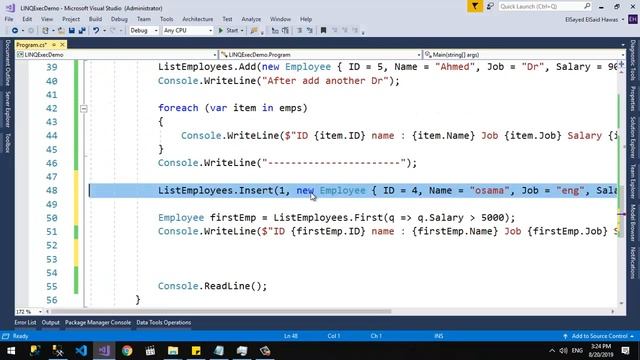Viewport: 640px width, 360px height.
Task: Open the Action Center notification icon
Action: (x=625, y=351)
